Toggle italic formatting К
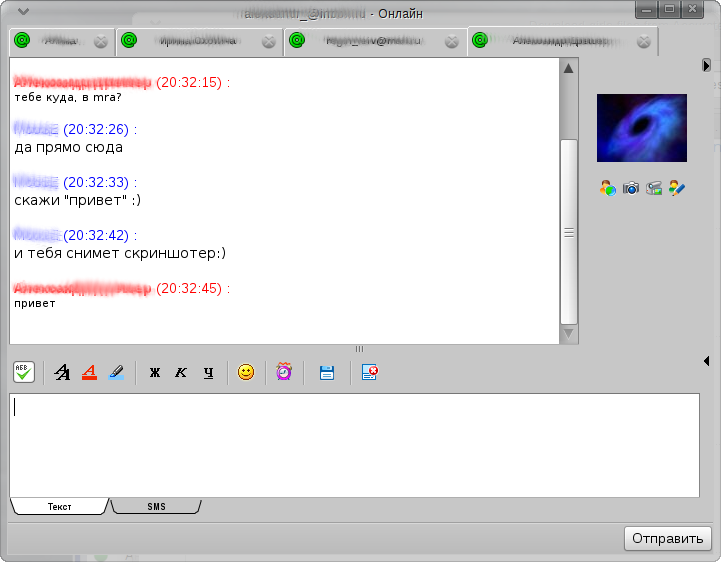721x562 pixels. coord(181,372)
